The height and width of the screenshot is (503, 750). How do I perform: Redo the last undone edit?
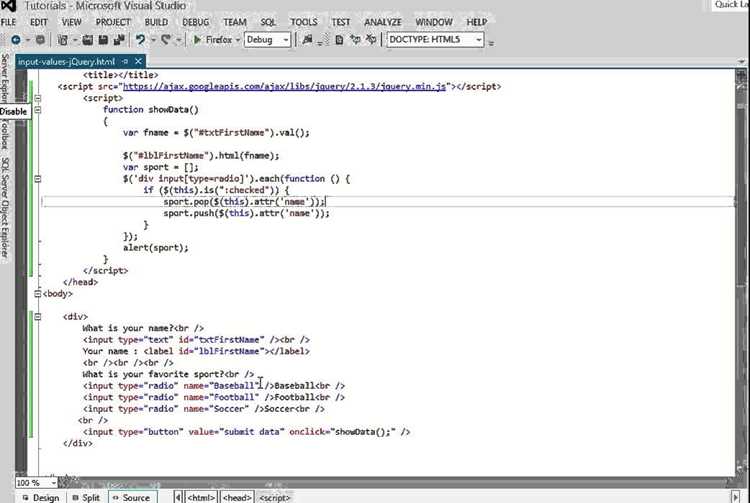166,40
